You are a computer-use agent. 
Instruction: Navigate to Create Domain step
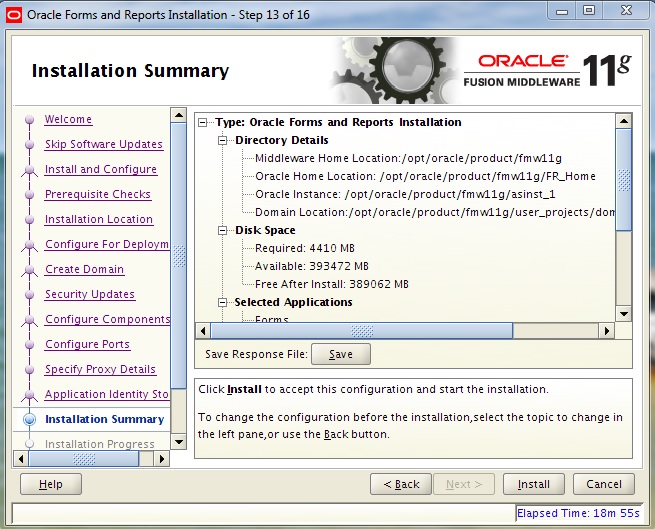(84, 270)
